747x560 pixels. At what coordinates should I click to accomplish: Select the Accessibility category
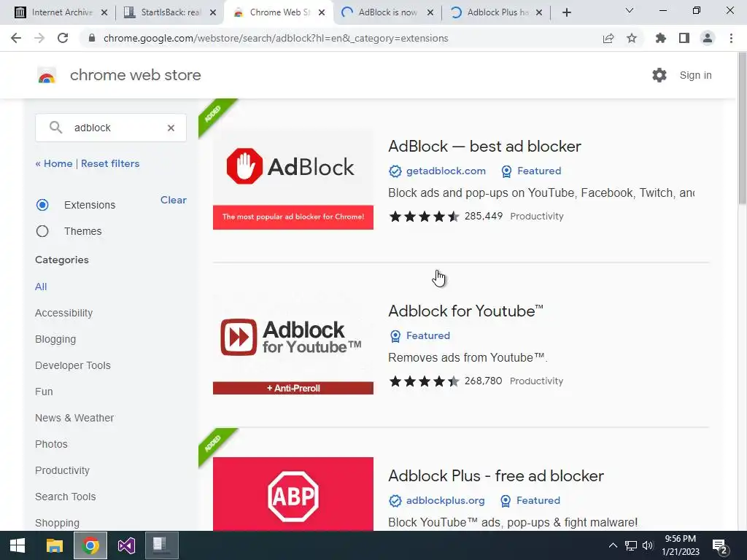click(x=64, y=313)
